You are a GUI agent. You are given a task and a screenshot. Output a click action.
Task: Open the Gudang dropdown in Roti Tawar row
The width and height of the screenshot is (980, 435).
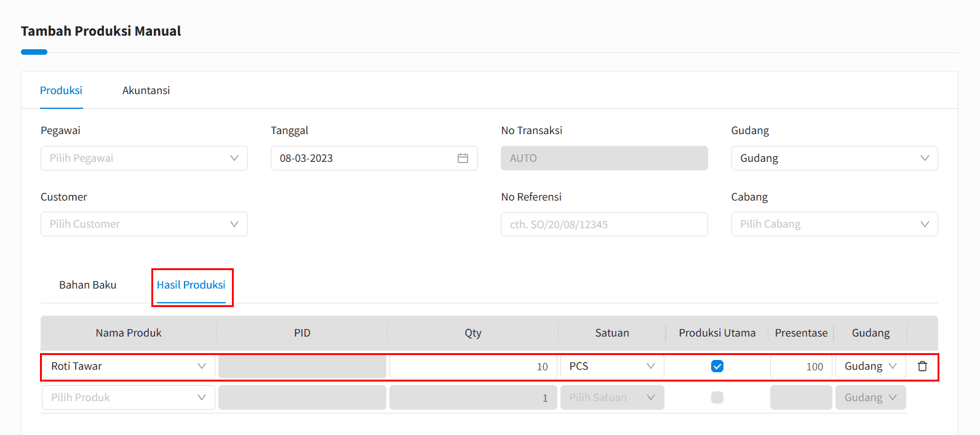coord(870,366)
